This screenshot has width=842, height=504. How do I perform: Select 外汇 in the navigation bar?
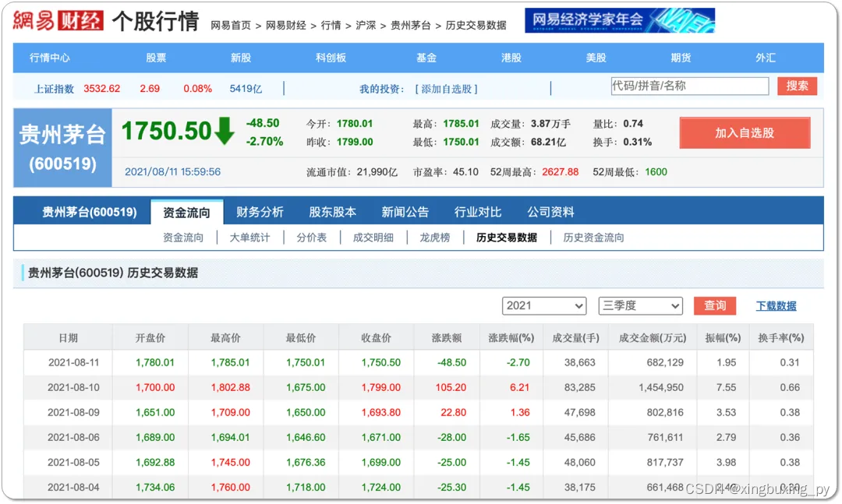[x=766, y=58]
